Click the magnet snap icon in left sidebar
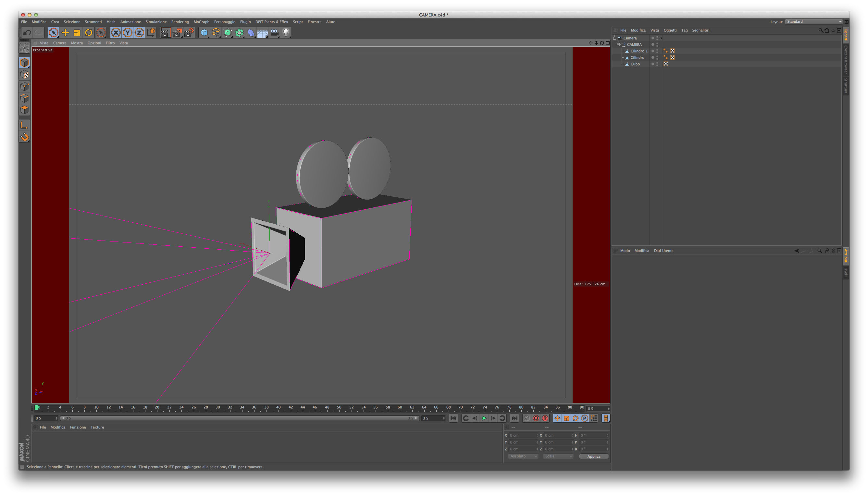 tap(25, 137)
